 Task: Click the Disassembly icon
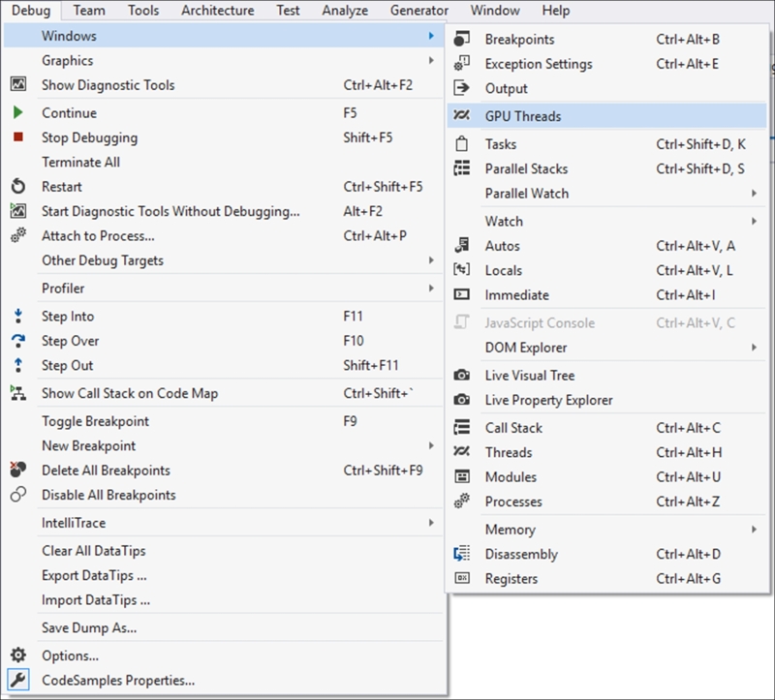pos(462,554)
